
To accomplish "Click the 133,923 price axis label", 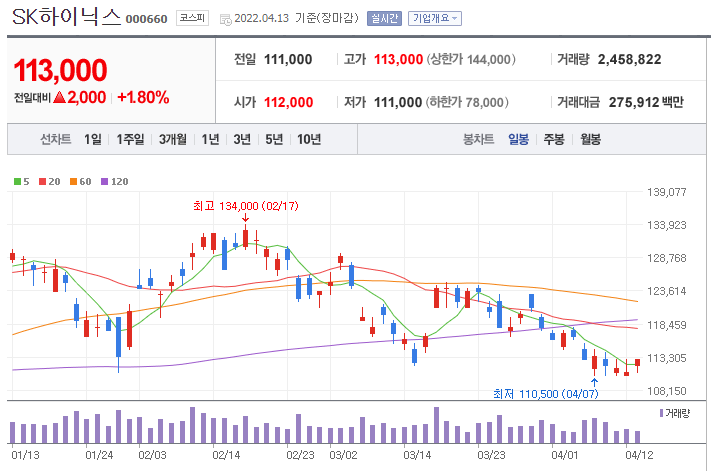I will coord(667,225).
